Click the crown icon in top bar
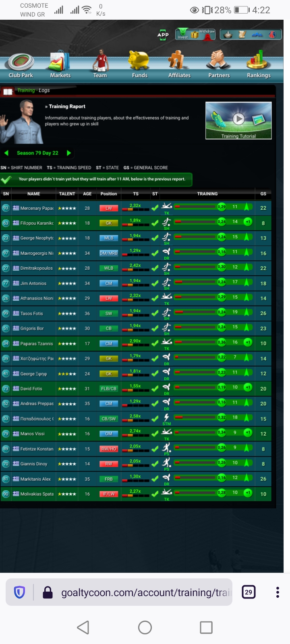The height and width of the screenshot is (644, 290). click(228, 35)
